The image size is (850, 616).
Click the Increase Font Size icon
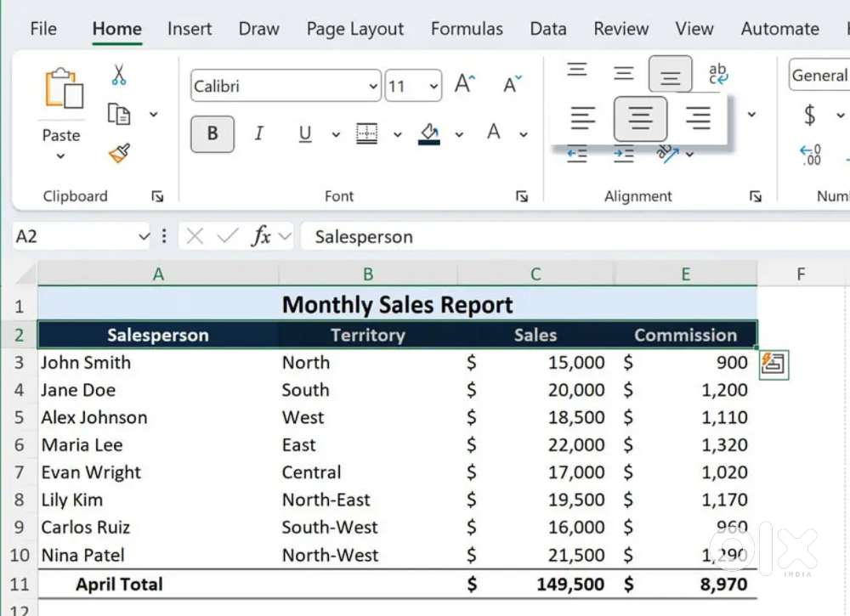tap(465, 84)
